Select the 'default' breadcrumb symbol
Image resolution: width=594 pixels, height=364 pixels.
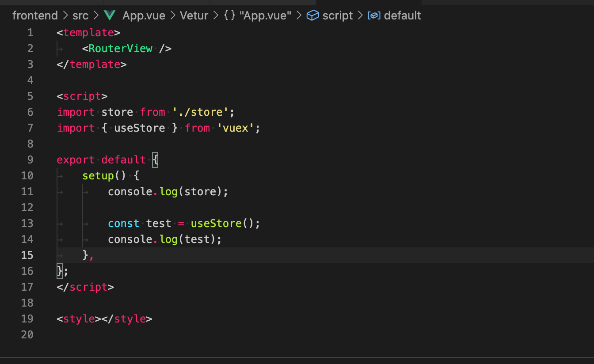pyautogui.click(x=402, y=15)
